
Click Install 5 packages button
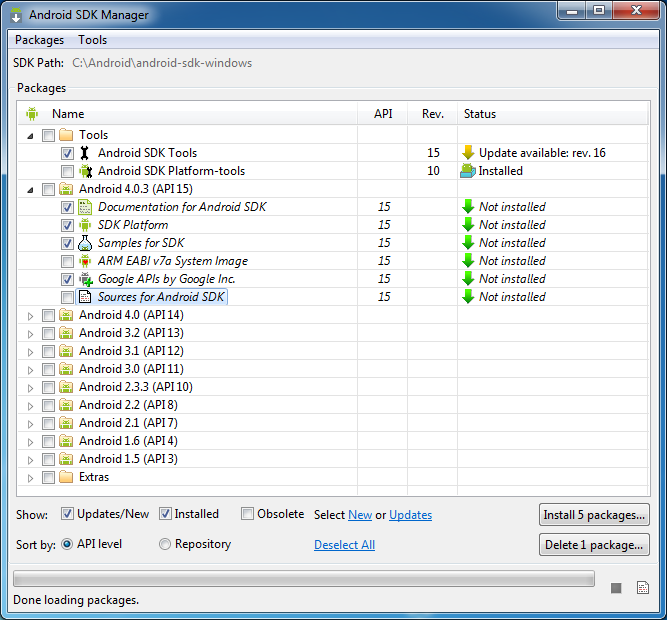(x=594, y=515)
